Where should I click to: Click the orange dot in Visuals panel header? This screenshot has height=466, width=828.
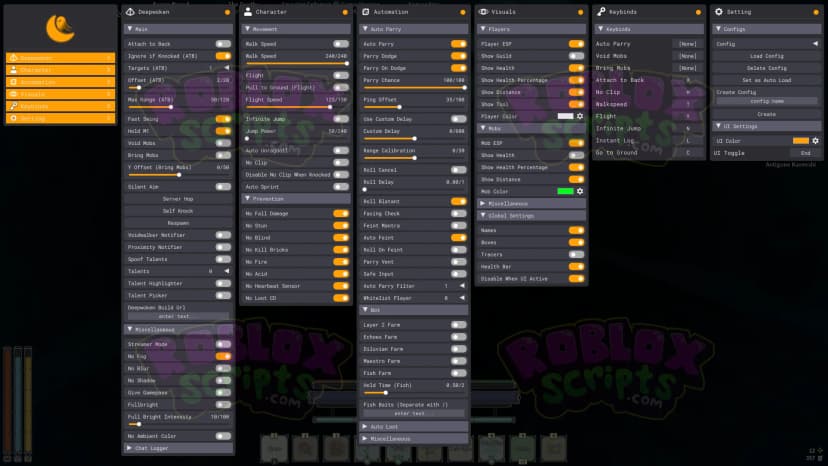pos(580,12)
